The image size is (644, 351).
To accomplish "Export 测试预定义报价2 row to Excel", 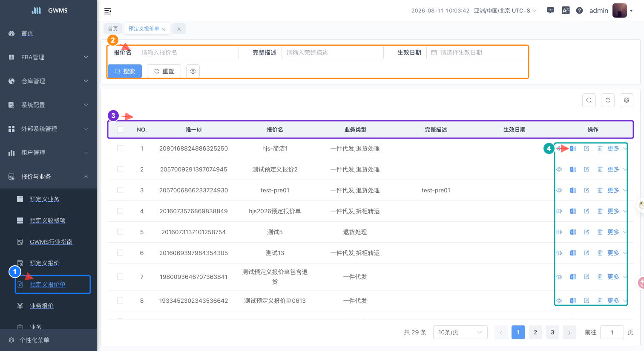I will click(573, 169).
